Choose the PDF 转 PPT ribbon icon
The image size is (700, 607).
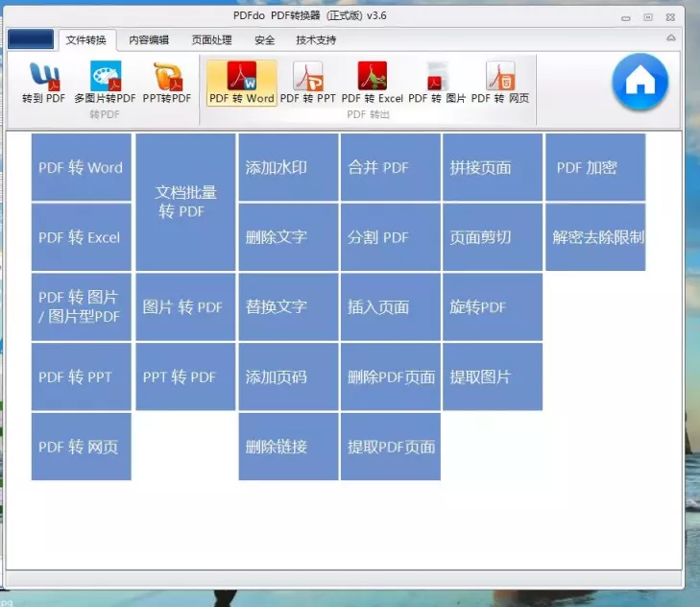tap(307, 83)
